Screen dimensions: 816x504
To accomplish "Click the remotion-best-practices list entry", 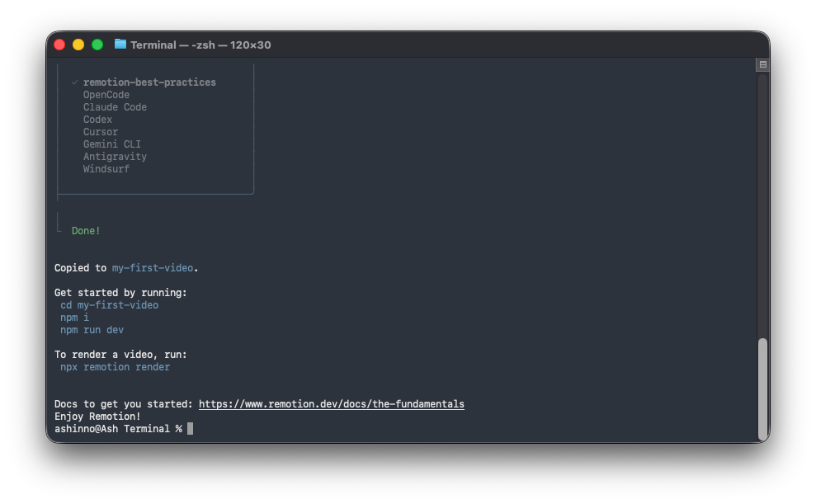I will coord(149,82).
